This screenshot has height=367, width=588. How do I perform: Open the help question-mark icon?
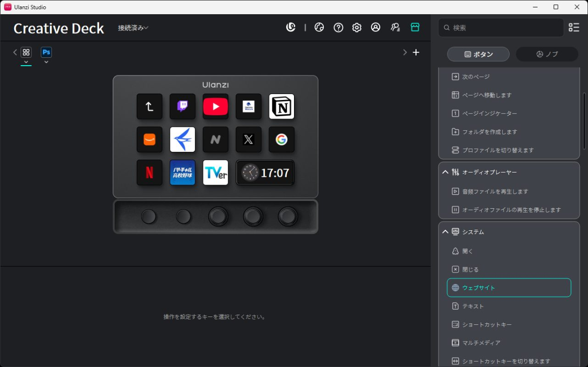338,27
